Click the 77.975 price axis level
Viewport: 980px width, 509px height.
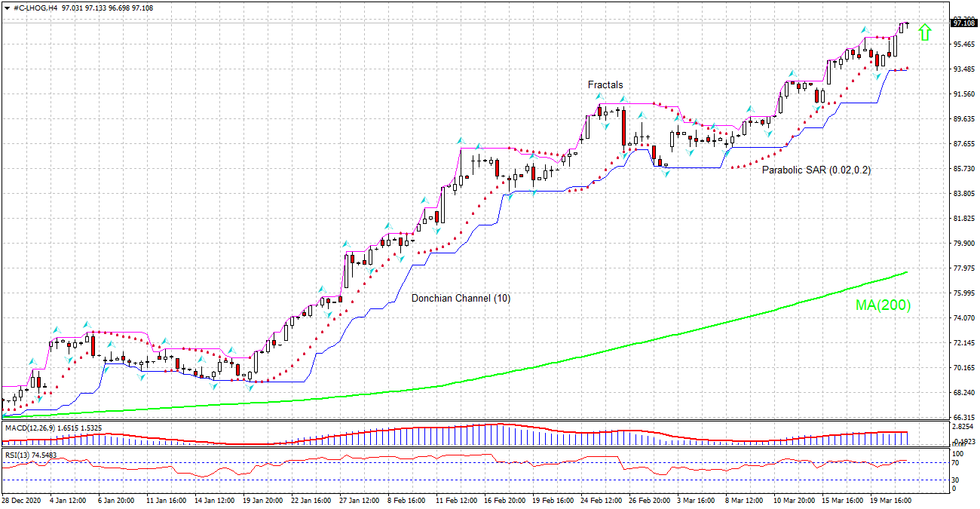click(964, 268)
